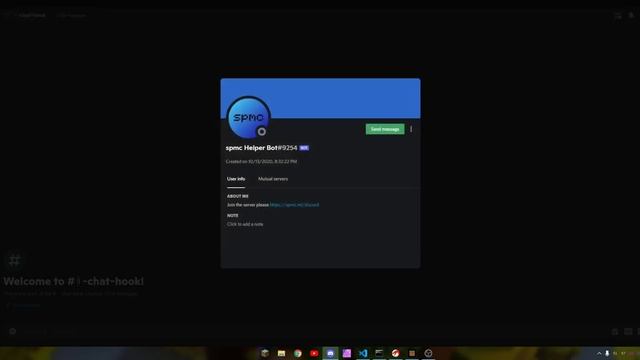Screen dimensions: 640x360
Task: Open the three-dot more options menu
Action: pyautogui.click(x=411, y=129)
